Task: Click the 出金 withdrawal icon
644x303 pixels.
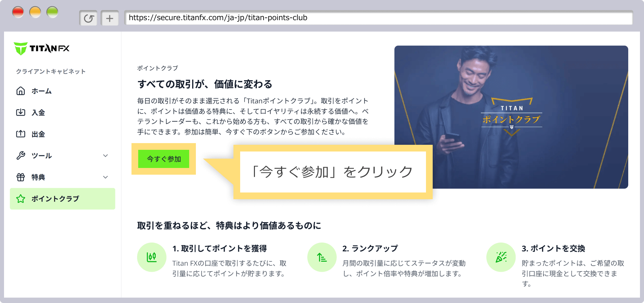Action: pos(20,134)
